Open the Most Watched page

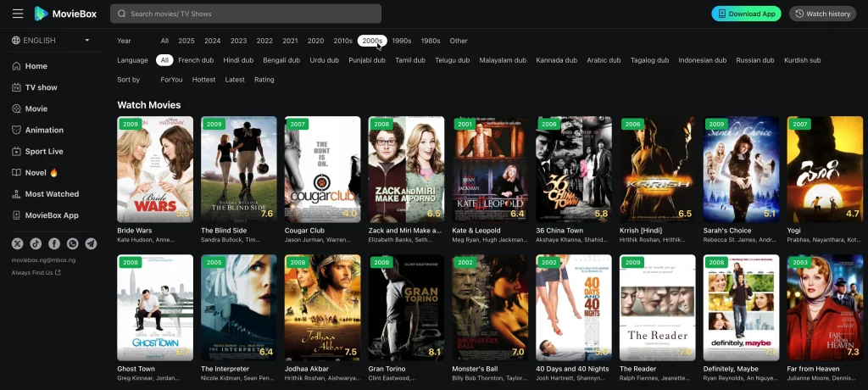pos(53,194)
